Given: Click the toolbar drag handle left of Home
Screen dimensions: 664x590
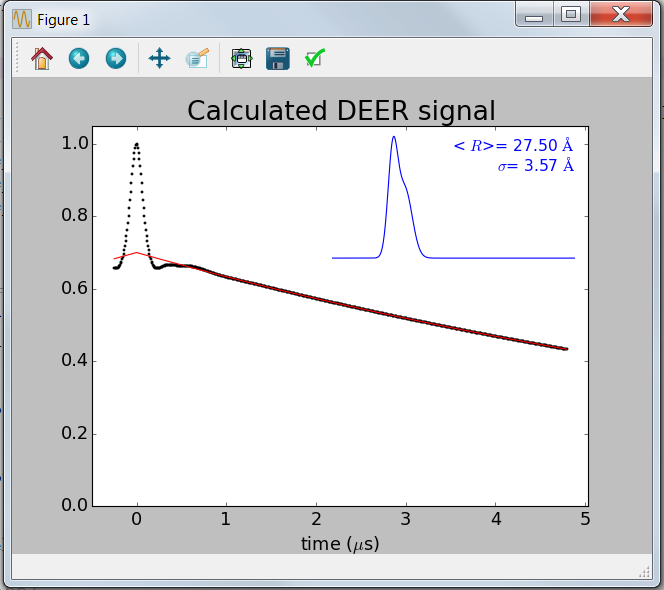Looking at the screenshot, I should pyautogui.click(x=18, y=59).
